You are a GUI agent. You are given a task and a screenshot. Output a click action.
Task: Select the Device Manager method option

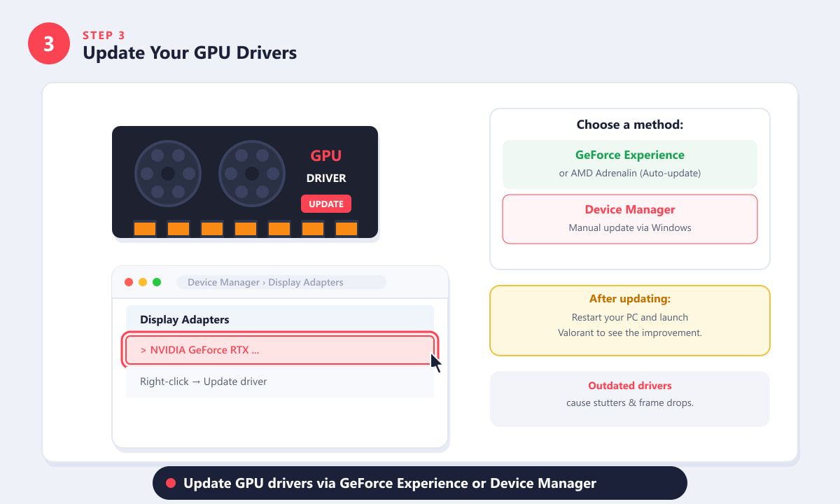click(x=630, y=219)
